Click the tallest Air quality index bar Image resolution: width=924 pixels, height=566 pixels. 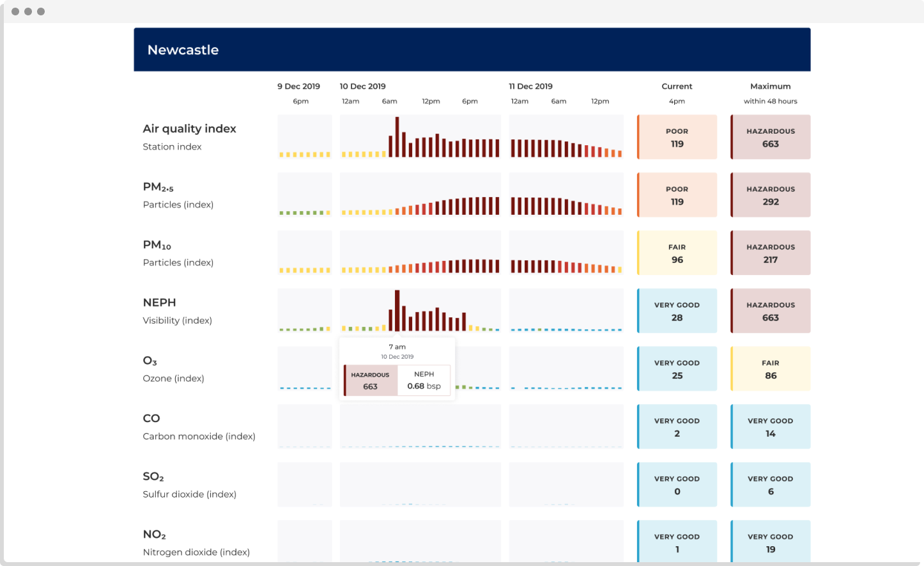[x=397, y=137]
